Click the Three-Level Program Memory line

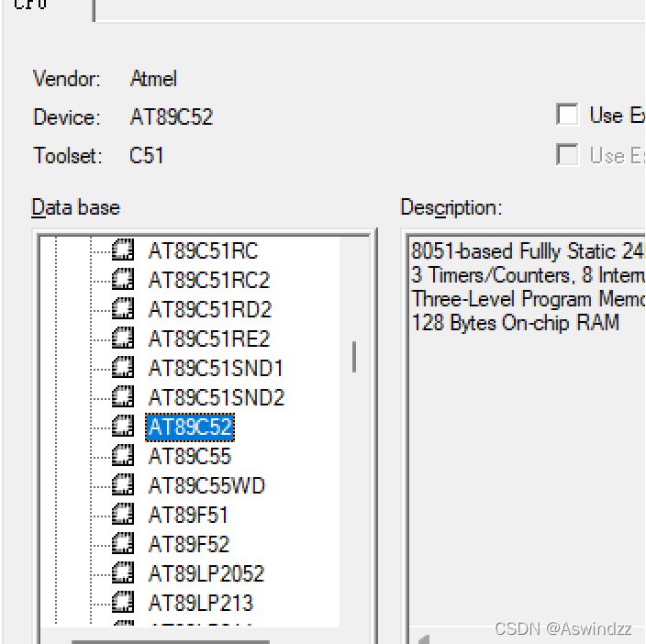[528, 298]
